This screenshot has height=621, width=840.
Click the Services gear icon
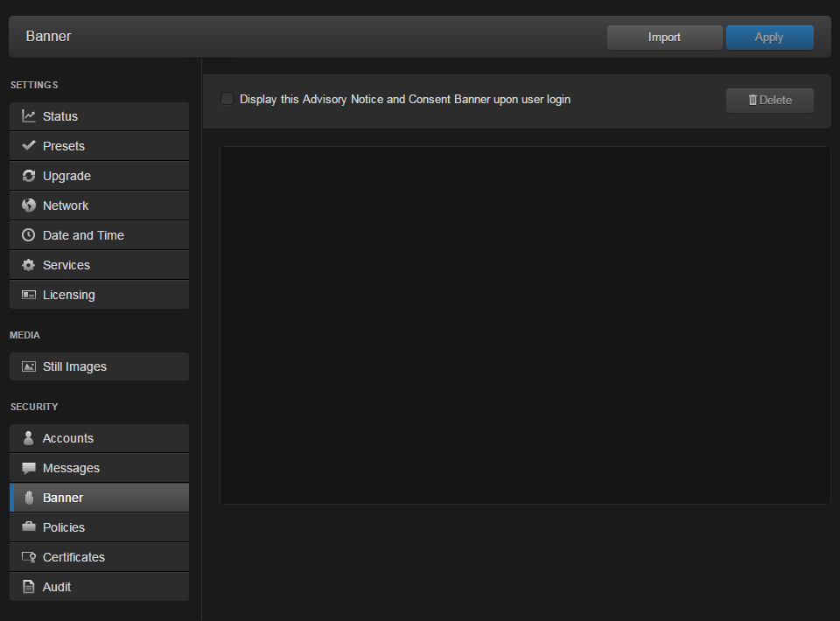point(29,265)
